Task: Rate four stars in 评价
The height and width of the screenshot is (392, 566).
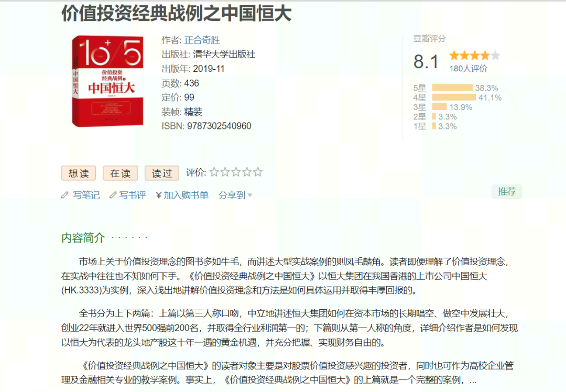Action: 246,172
